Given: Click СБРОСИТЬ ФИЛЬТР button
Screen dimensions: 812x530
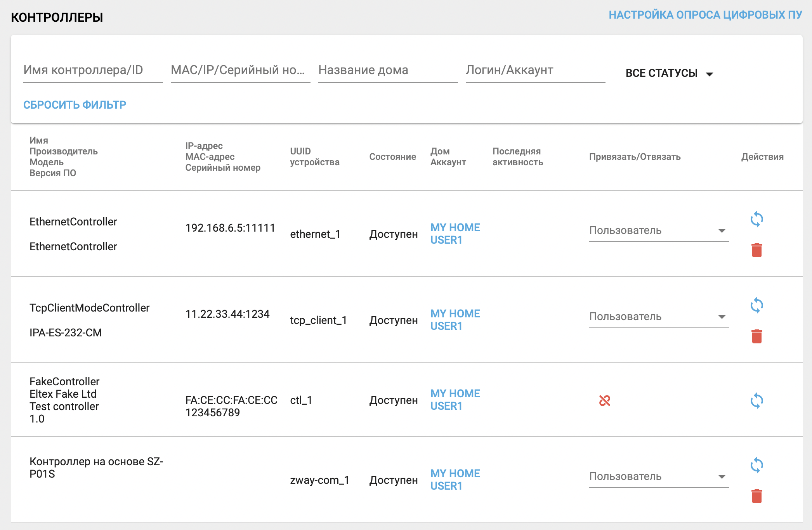Looking at the screenshot, I should pyautogui.click(x=75, y=105).
